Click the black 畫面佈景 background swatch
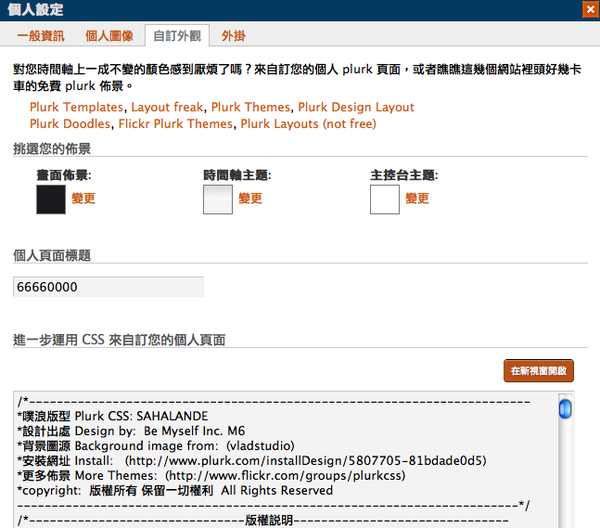600x528 pixels. 51,199
